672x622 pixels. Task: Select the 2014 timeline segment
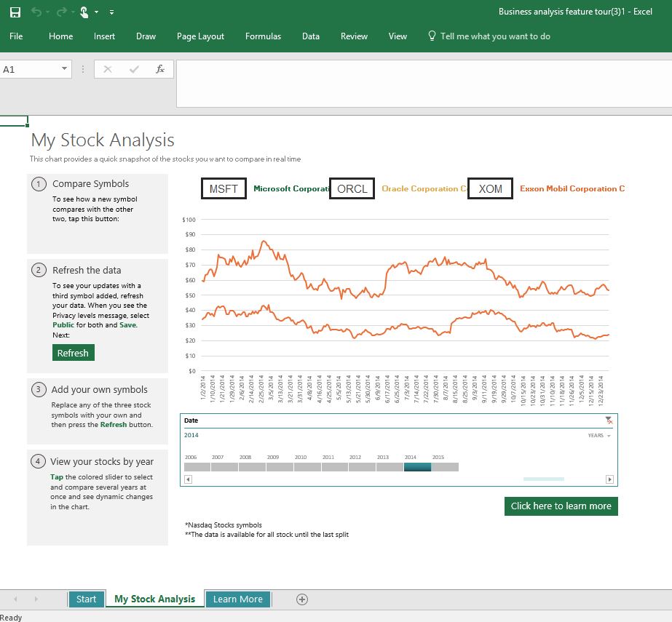coord(417,467)
